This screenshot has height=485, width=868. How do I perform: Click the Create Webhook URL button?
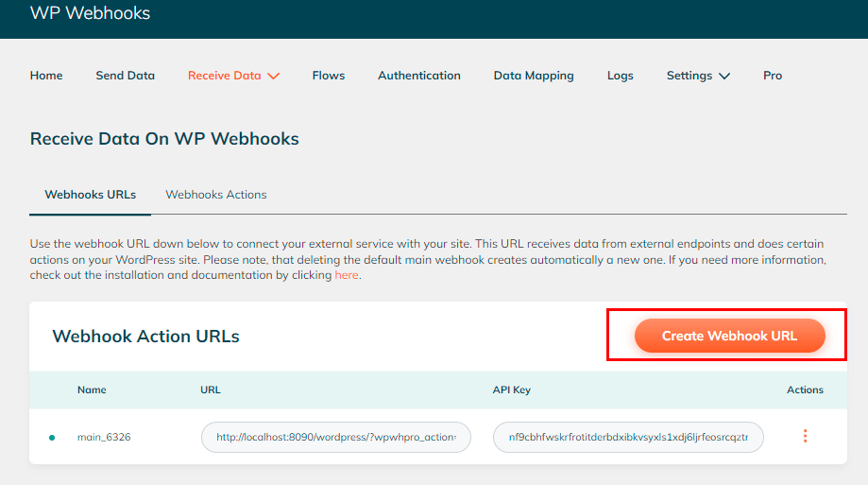click(729, 336)
